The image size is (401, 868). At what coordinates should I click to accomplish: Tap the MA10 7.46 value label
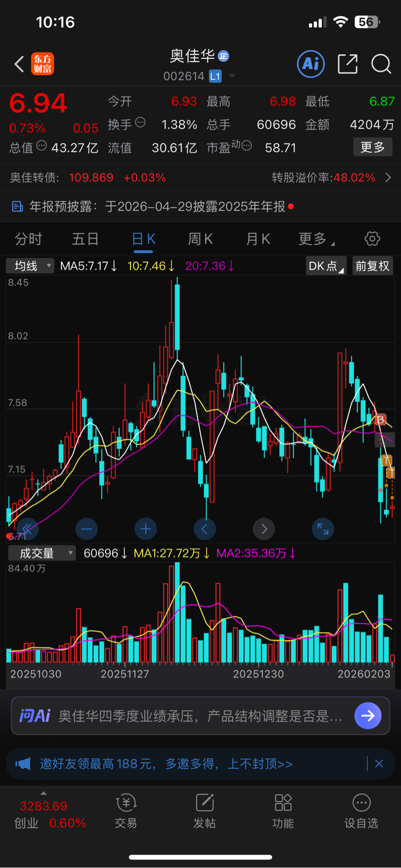[151, 266]
